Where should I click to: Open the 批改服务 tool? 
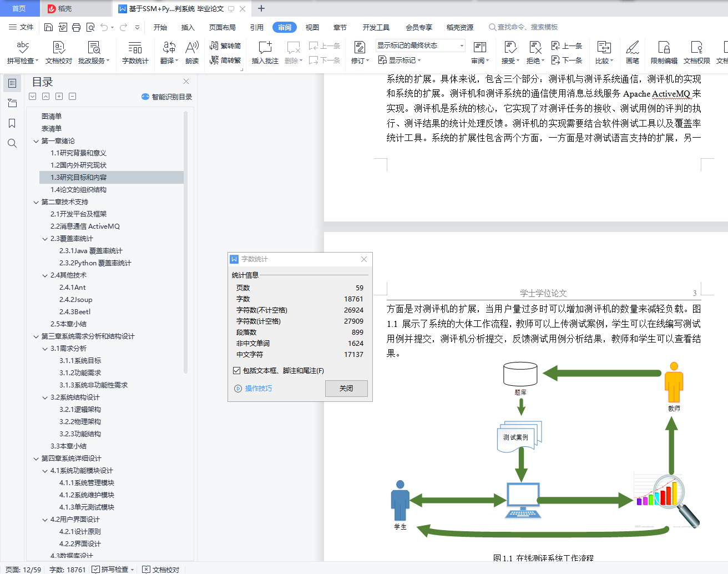tap(94, 53)
